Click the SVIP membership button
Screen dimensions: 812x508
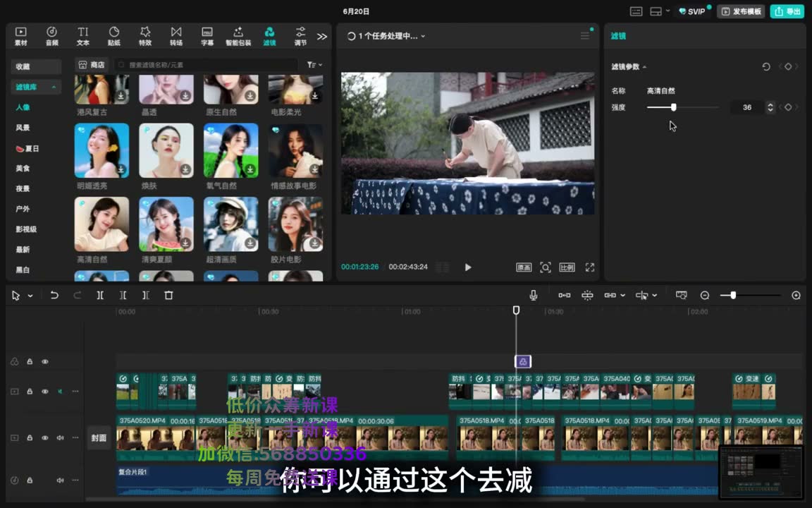pyautogui.click(x=692, y=11)
